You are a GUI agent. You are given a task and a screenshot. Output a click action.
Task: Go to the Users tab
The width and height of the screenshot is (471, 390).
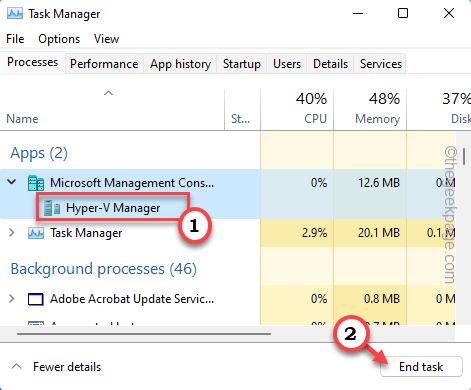tap(287, 64)
